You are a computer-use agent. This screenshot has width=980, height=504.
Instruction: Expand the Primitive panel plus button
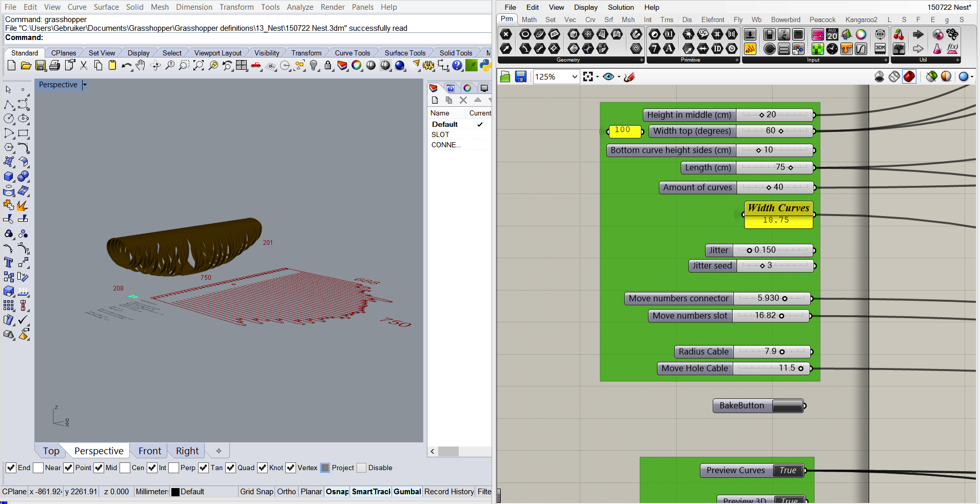[x=737, y=60]
